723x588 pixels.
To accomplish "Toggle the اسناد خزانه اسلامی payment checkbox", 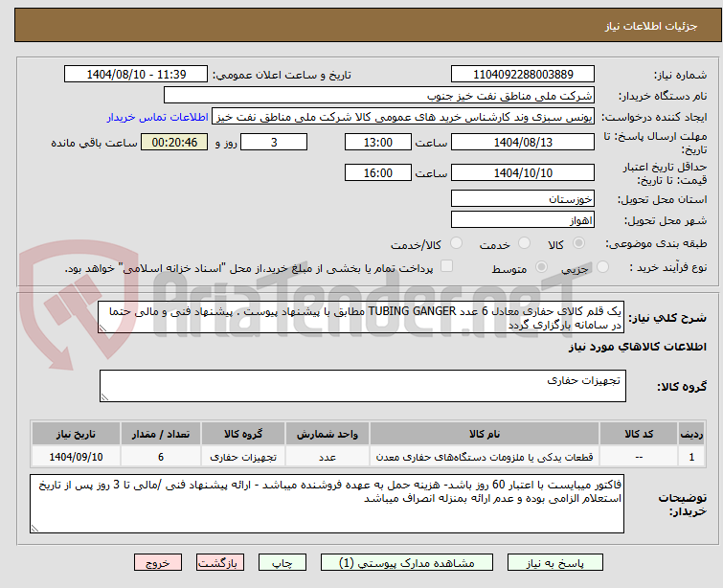I will click(x=446, y=266).
